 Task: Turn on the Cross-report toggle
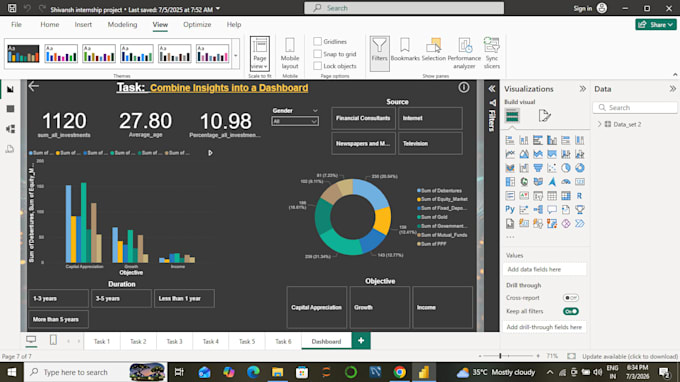(570, 298)
